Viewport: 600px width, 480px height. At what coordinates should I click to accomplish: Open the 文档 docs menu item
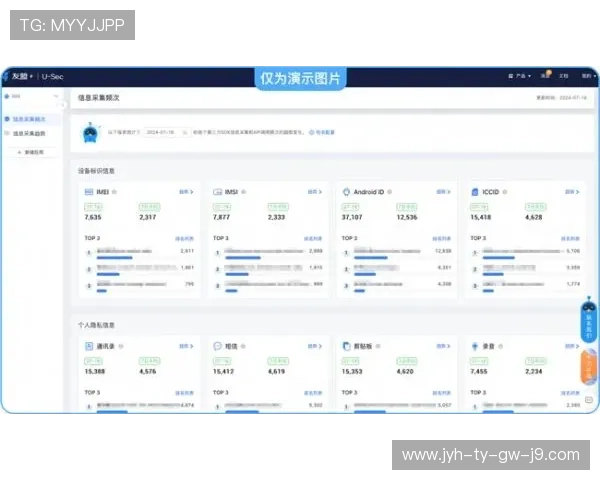click(x=563, y=76)
